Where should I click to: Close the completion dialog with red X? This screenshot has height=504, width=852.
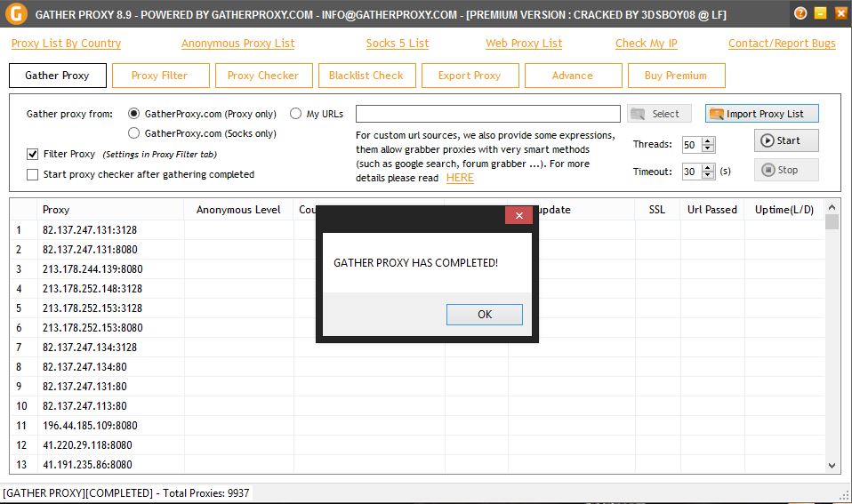pos(518,216)
